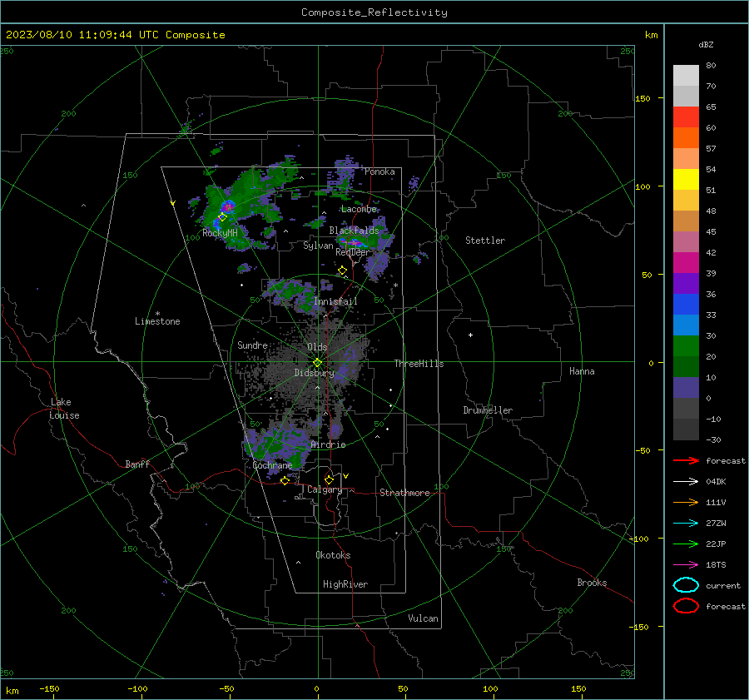Click the yellow diamond marker above Calgary
The image size is (749, 700).
pos(329,479)
